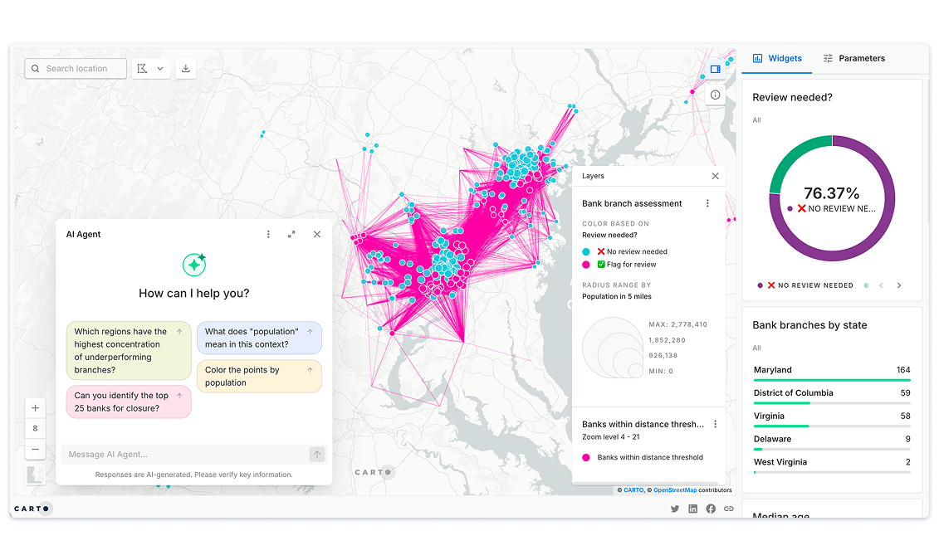The width and height of the screenshot is (939, 560).
Task: Select the District of Columbia row
Action: pyautogui.click(x=832, y=395)
